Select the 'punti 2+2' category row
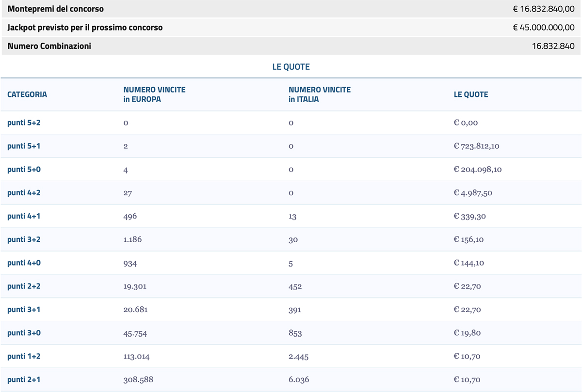 [x=291, y=286]
